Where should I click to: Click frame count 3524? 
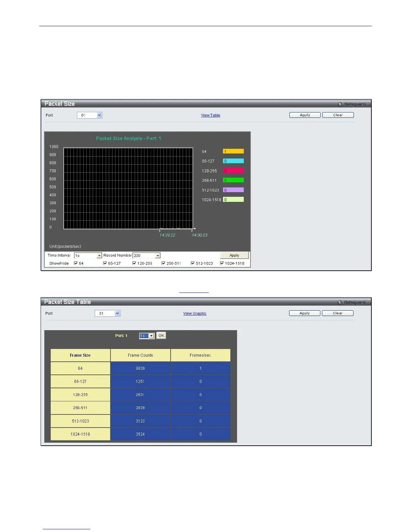(x=140, y=434)
